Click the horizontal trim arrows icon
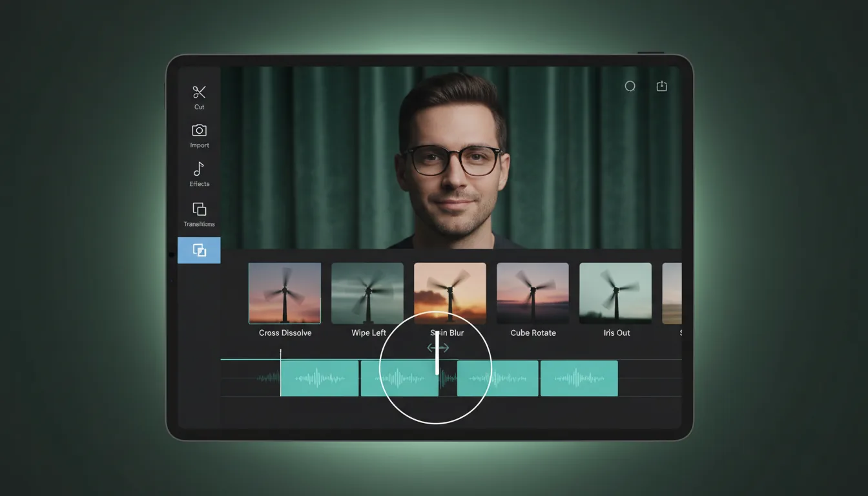 click(437, 347)
